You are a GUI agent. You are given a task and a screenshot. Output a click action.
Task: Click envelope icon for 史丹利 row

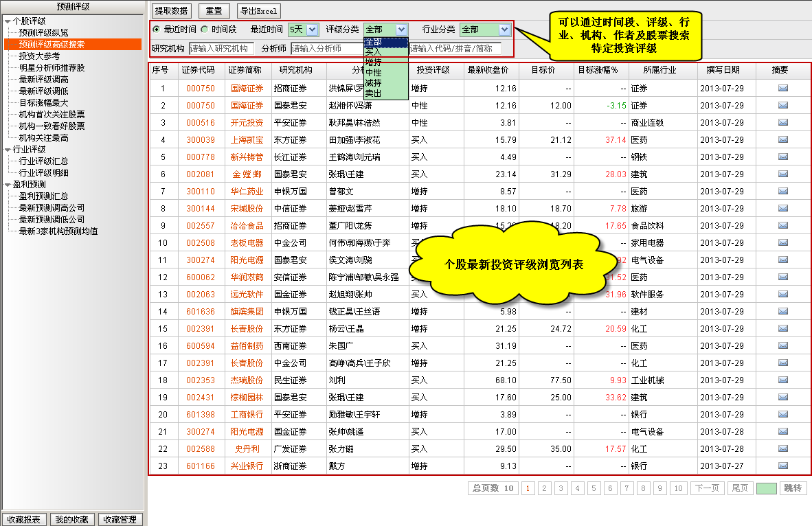[783, 448]
